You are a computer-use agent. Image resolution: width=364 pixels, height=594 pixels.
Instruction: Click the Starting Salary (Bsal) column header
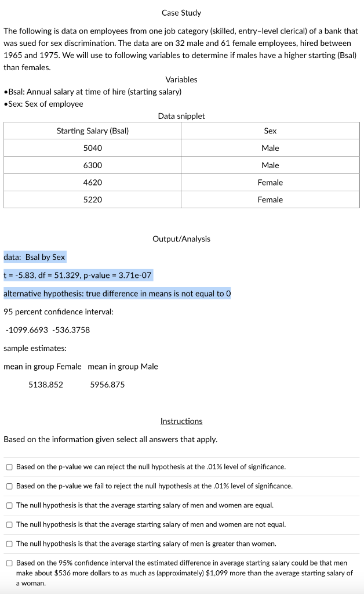coord(93,131)
